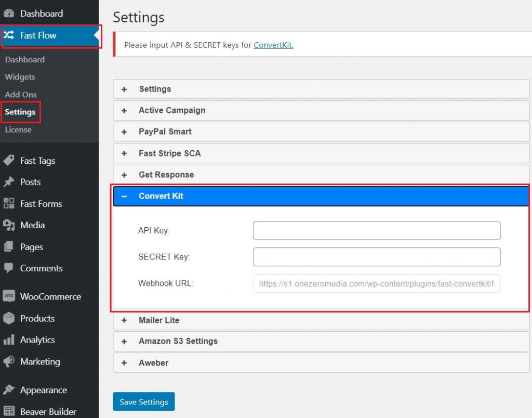Viewport: 532px width, 418px height.
Task: Open the Fast Tags menu
Action: point(49,161)
